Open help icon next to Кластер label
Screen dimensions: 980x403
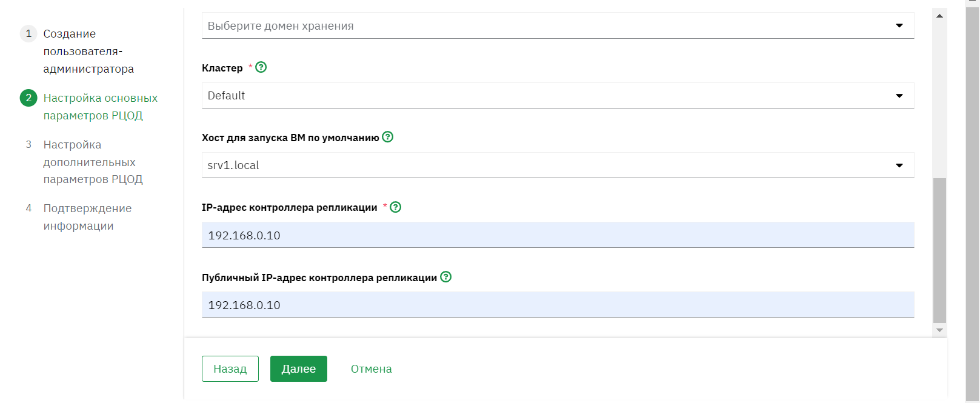pyautogui.click(x=261, y=67)
